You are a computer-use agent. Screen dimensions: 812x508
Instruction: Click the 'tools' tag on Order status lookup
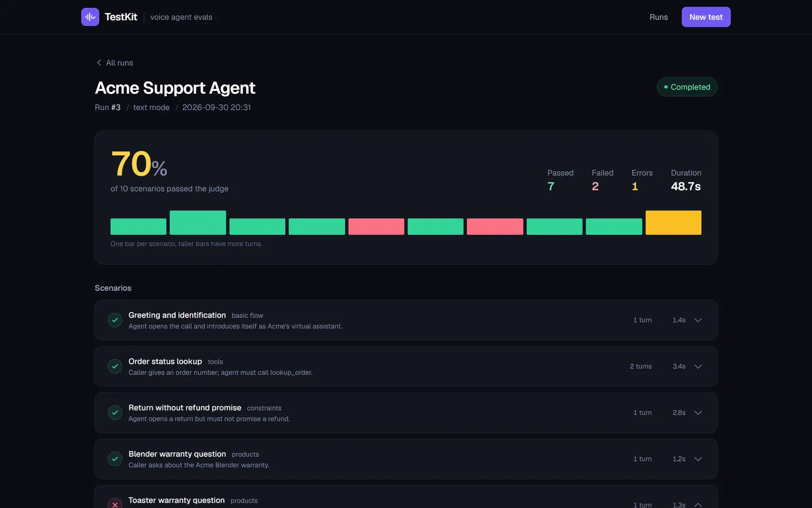[x=215, y=362]
